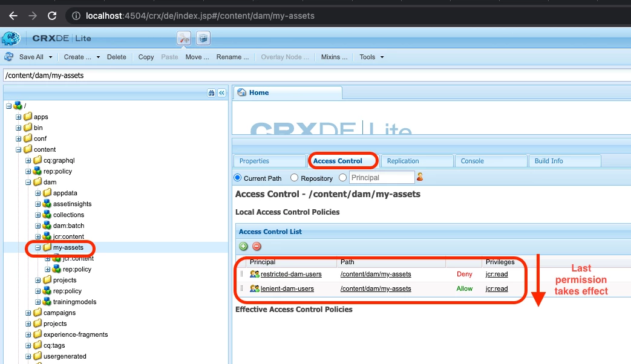Click the CRXDE Lite logo icon
Screen dimensions: 631x364
(x=11, y=38)
